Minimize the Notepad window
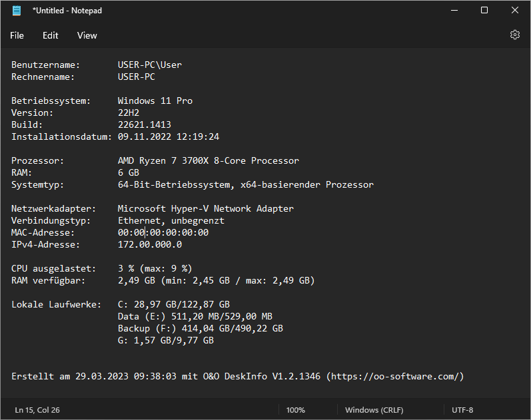 pyautogui.click(x=454, y=11)
